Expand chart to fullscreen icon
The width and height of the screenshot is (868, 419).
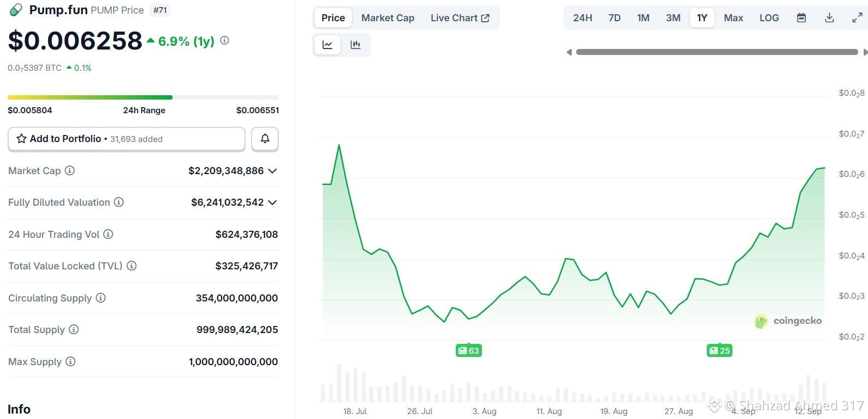point(857,18)
